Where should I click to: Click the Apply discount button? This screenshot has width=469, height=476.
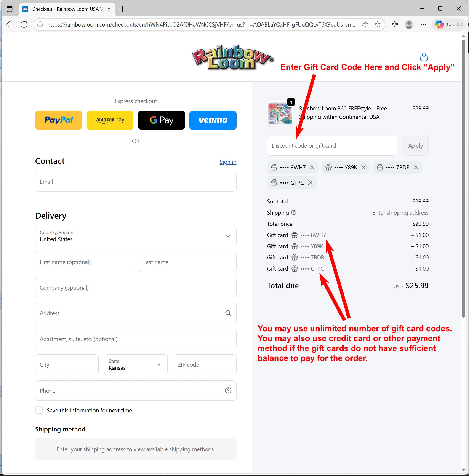[x=416, y=146]
